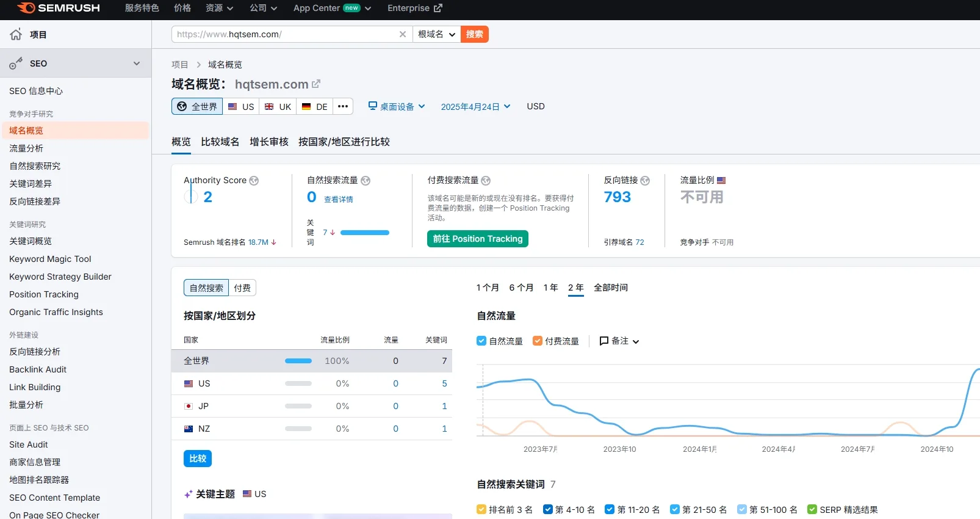Open 价格 menu item
This screenshot has width=980, height=519.
tap(182, 8)
